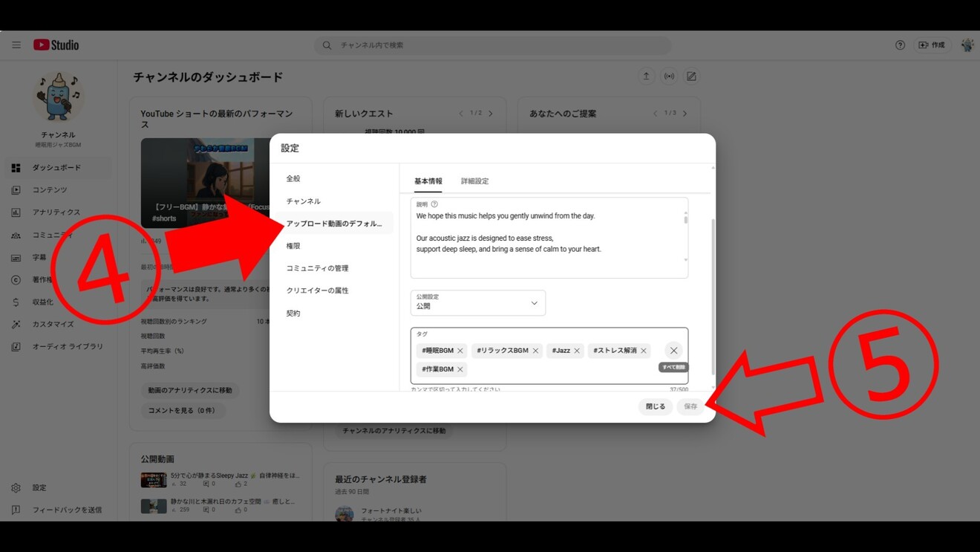
Task: Click the search magnifier icon
Action: [x=327, y=45]
